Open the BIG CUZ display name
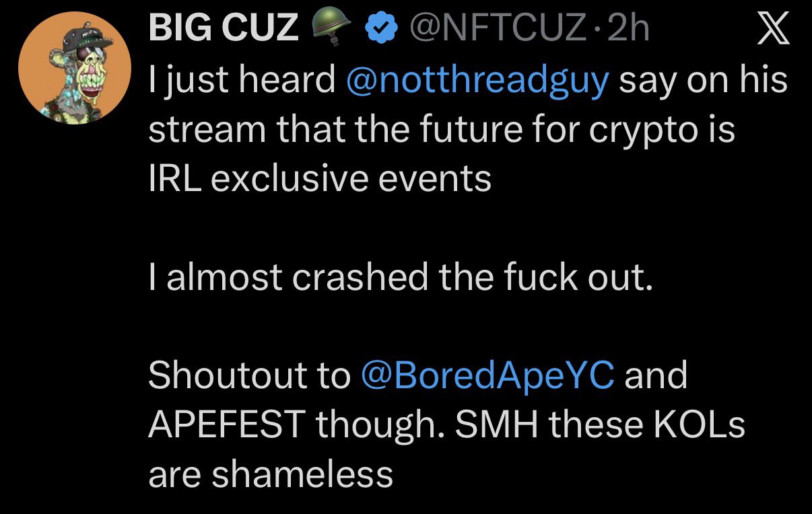The image size is (812, 514). click(223, 28)
